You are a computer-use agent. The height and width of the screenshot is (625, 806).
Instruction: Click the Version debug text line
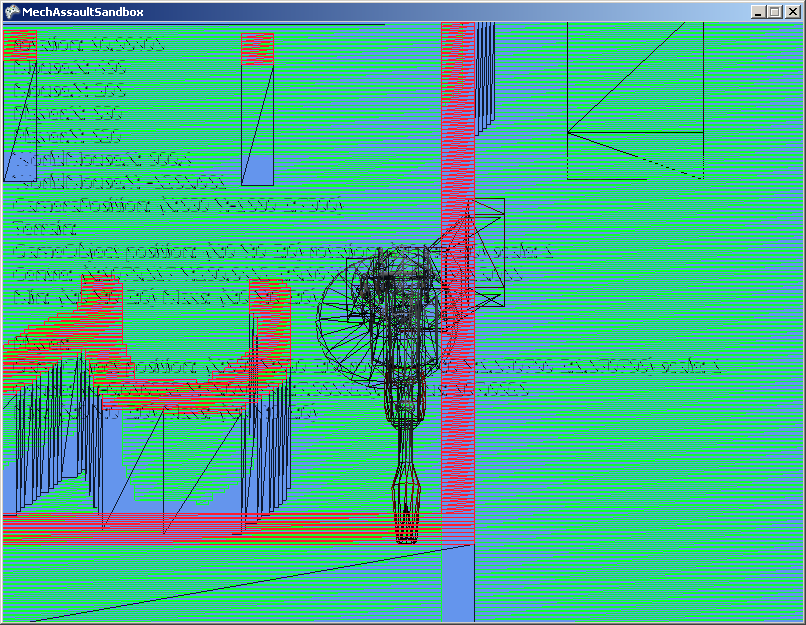click(88, 46)
